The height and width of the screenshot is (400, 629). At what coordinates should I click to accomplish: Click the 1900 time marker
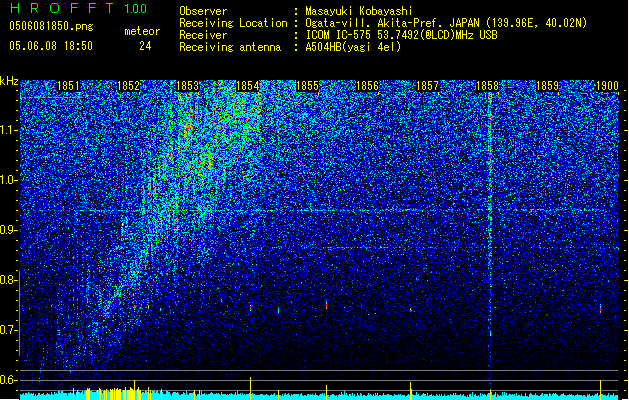point(607,86)
